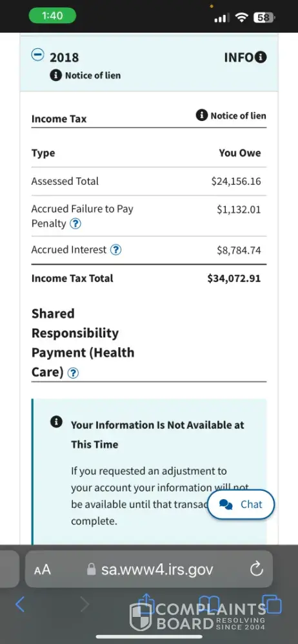The width and height of the screenshot is (298, 644).
Task: Open the INFO icon for 2018
Action: pyautogui.click(x=261, y=57)
